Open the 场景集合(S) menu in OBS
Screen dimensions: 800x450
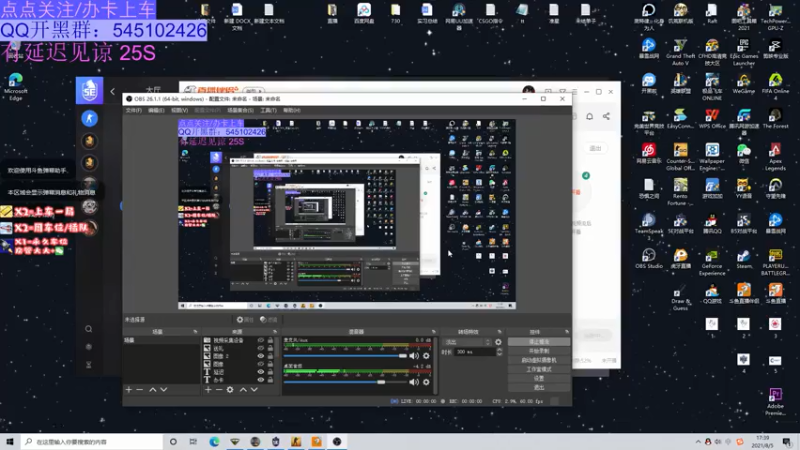point(240,110)
